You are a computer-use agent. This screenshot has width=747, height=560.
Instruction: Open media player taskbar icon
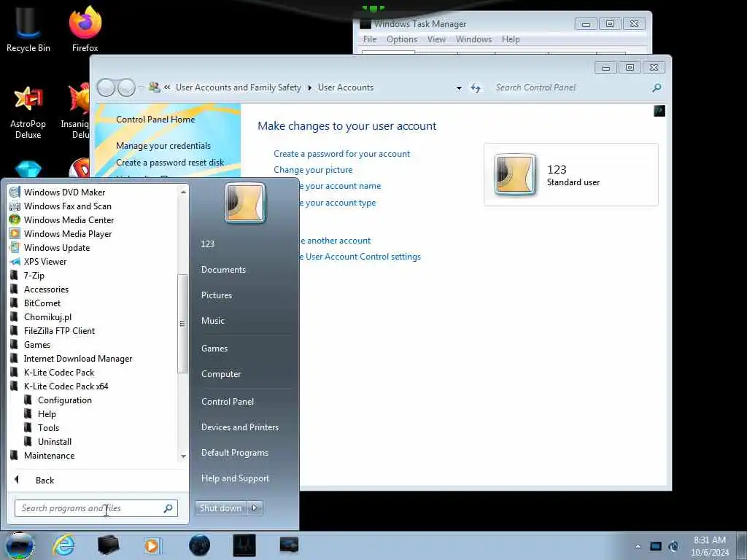(152, 545)
